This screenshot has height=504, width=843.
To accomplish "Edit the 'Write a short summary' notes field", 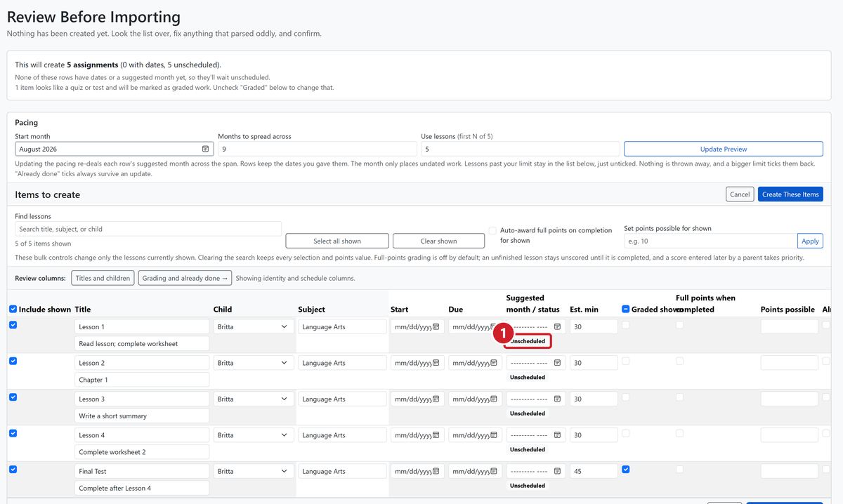I will point(142,416).
